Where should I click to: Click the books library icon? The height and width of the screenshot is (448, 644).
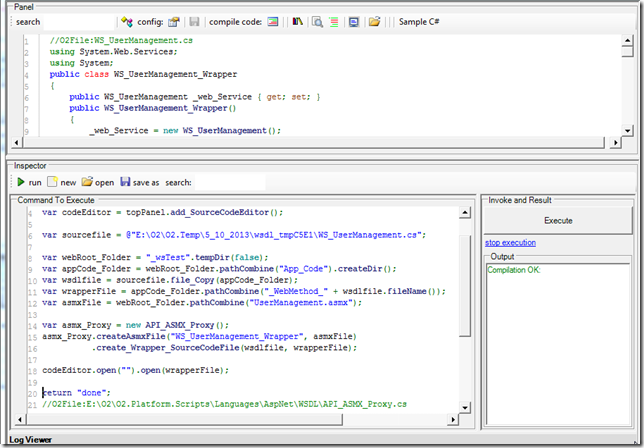point(297,21)
